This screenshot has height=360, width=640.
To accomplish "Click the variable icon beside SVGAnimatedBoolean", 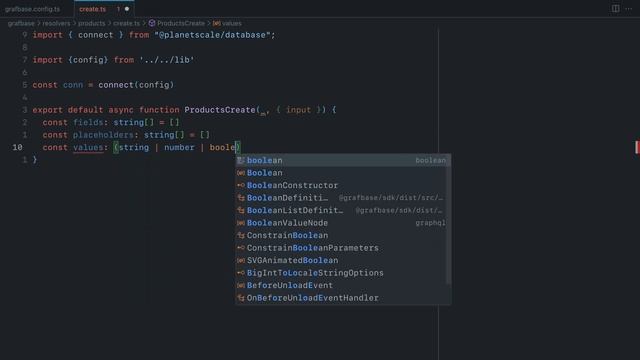I will [x=241, y=260].
